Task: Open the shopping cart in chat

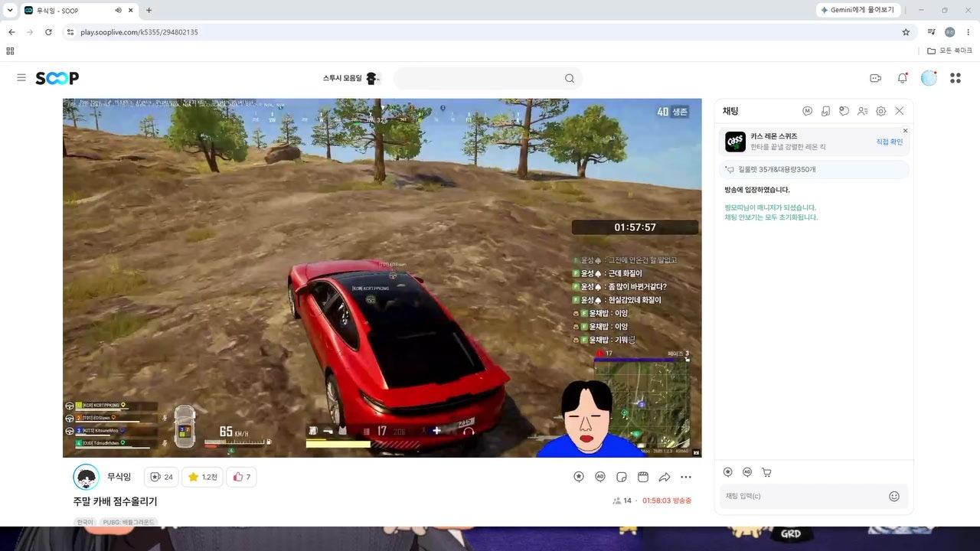Action: 766,472
